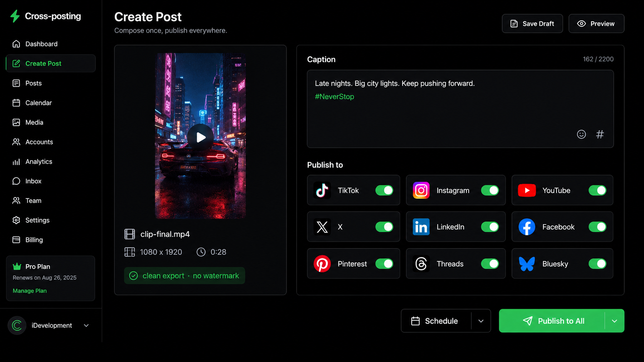Turn off Facebook publishing

[x=597, y=227]
